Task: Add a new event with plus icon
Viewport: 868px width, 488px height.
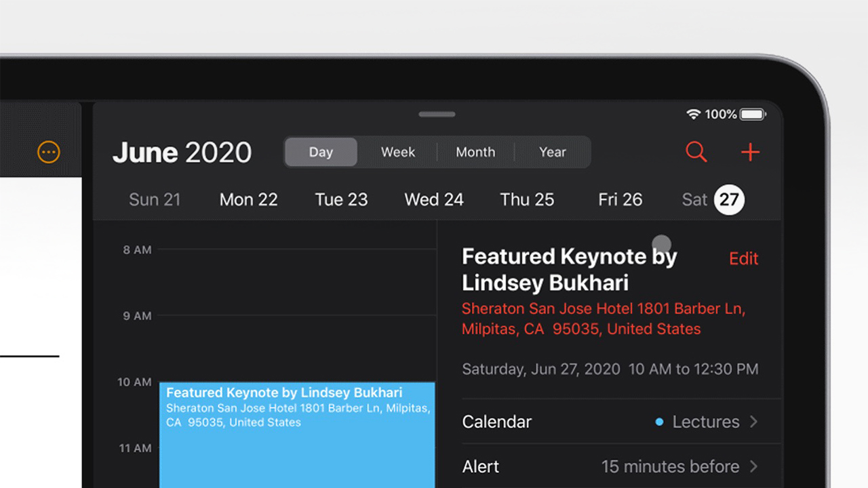Action: (x=750, y=152)
